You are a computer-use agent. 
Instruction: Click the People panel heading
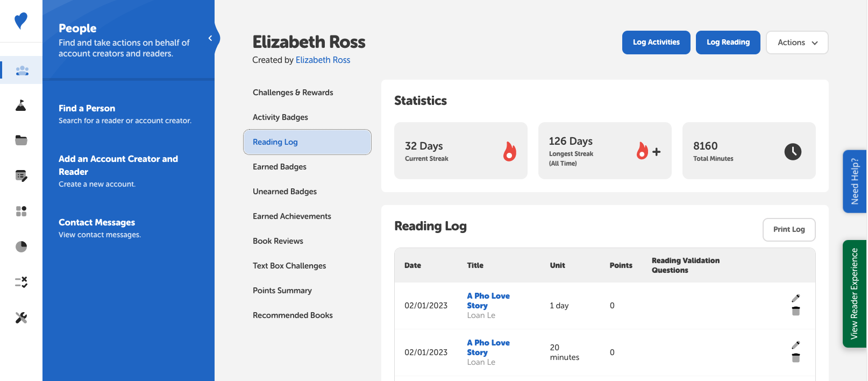click(77, 28)
